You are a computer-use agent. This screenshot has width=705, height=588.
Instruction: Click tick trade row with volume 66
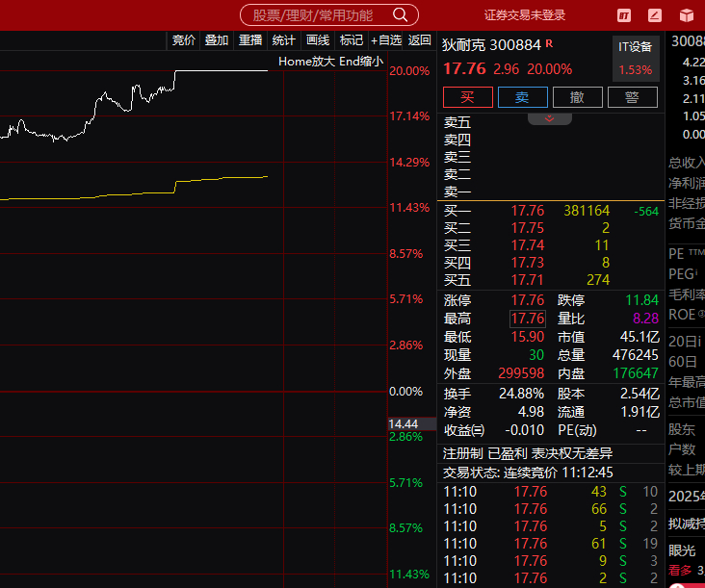click(x=551, y=509)
